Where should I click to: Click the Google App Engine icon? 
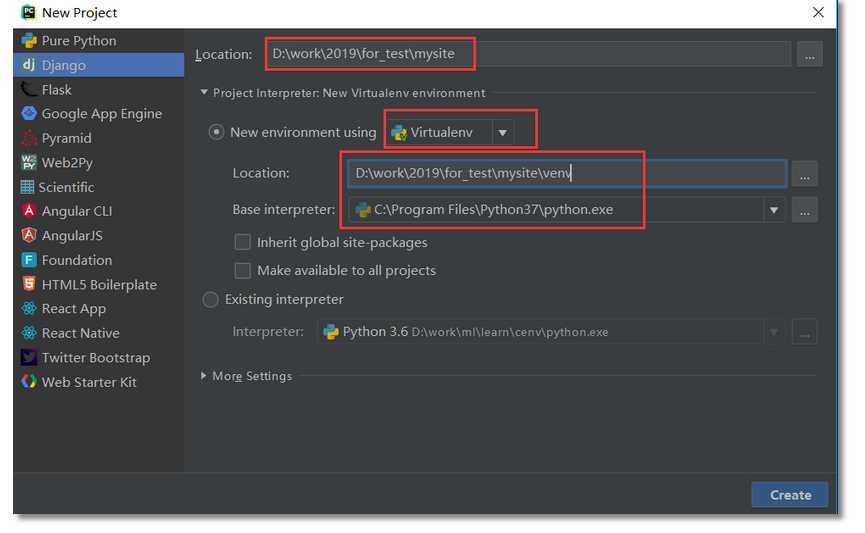[x=29, y=113]
